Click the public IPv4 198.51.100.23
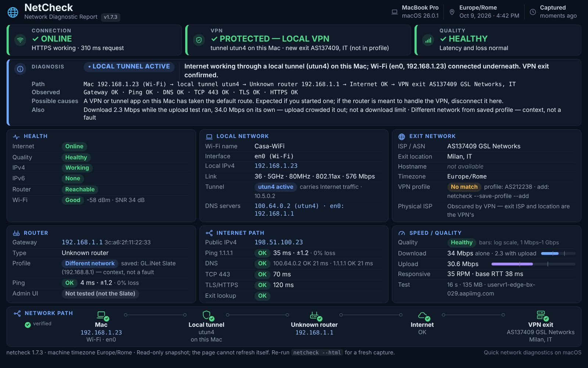588x368 pixels. pyautogui.click(x=279, y=243)
